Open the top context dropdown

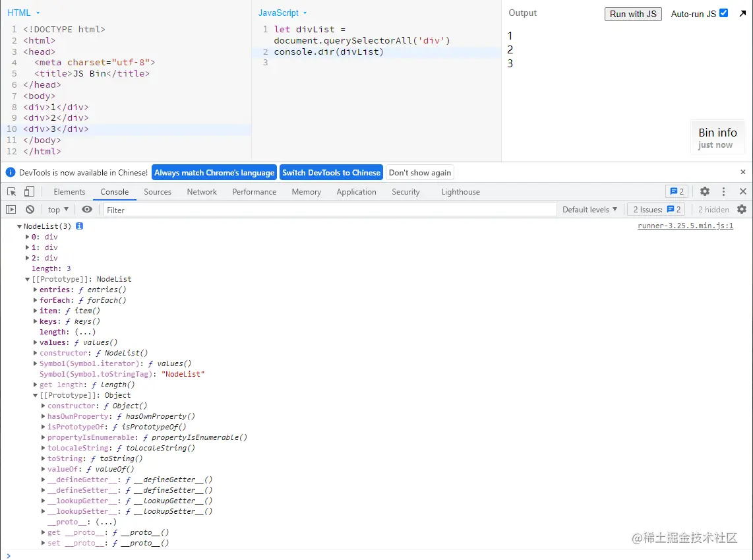[x=58, y=209]
